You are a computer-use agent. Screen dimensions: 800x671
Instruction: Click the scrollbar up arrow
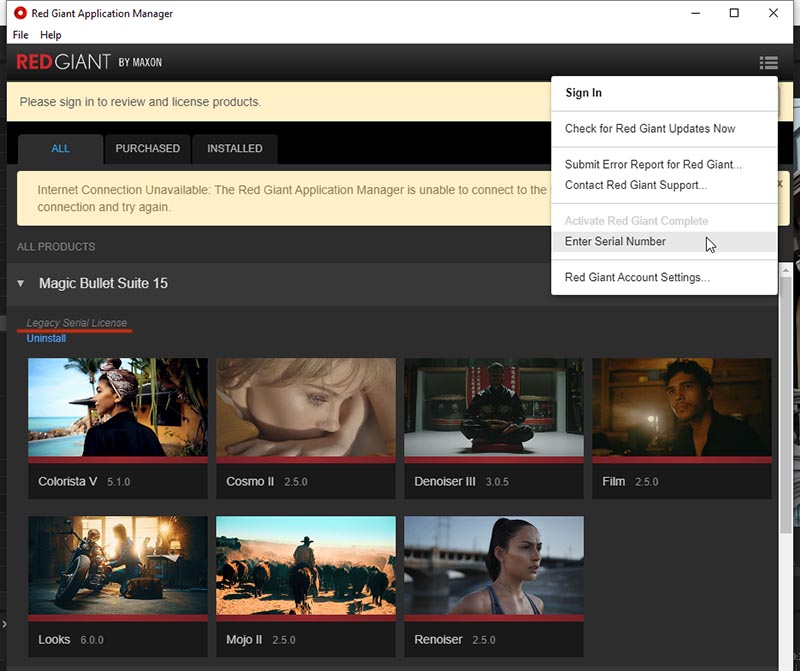pos(786,270)
